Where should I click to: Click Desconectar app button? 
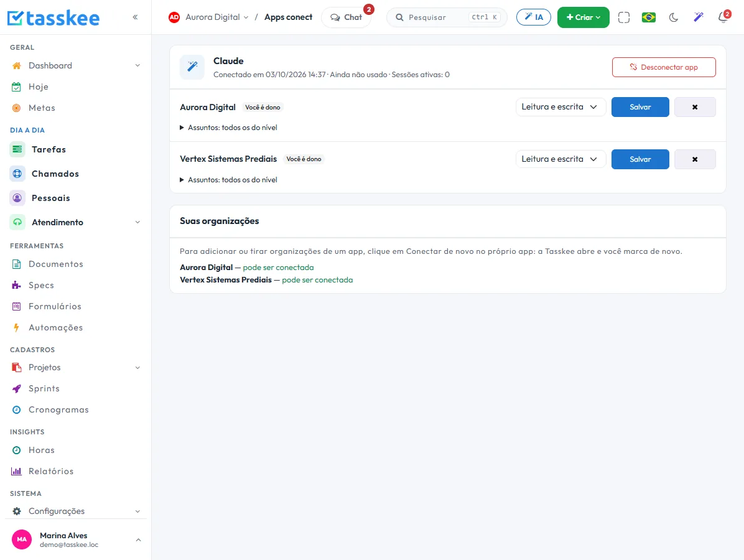point(664,67)
